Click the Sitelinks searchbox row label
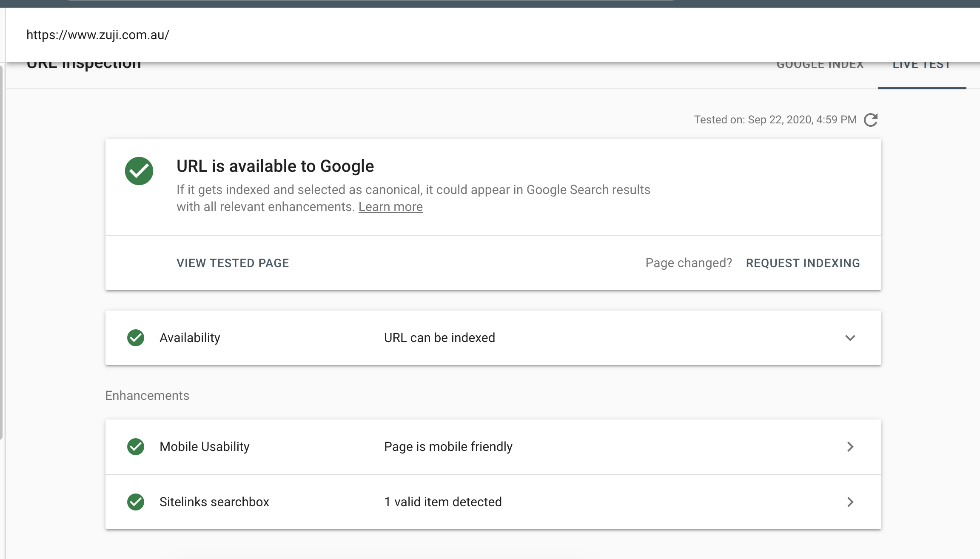Viewport: 980px width, 559px height. 214,502
